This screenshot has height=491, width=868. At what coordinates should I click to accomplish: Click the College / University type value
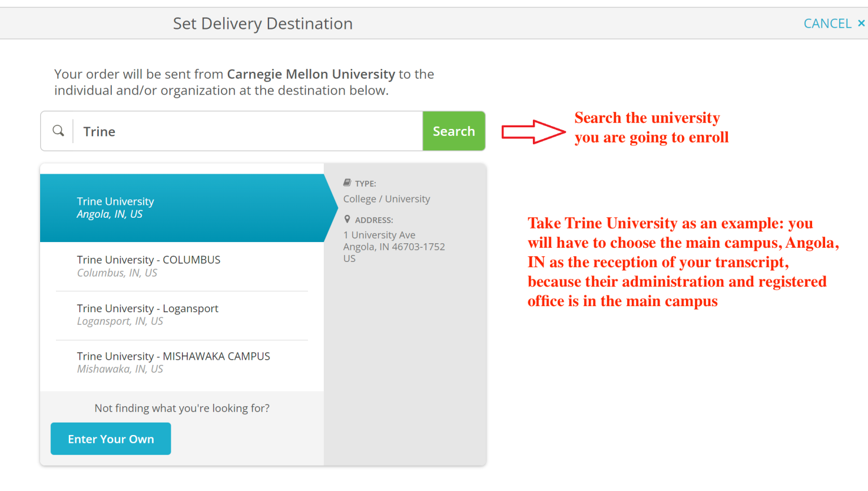tap(387, 199)
